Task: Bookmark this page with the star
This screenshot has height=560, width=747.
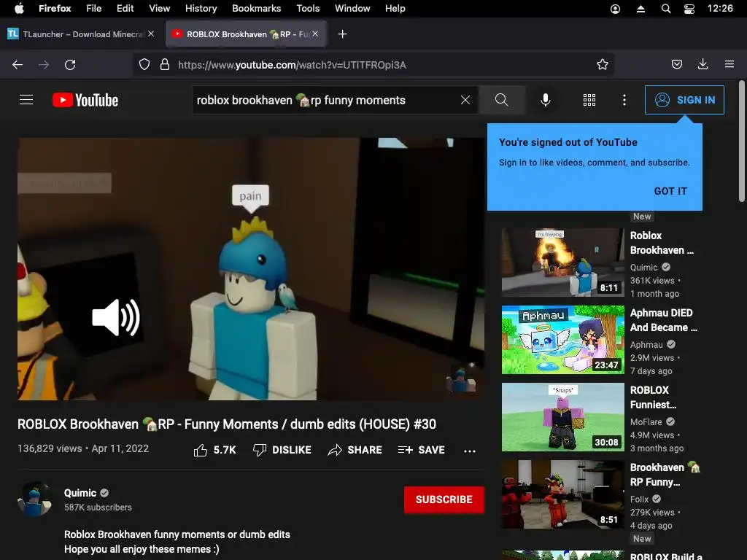Action: coord(603,65)
